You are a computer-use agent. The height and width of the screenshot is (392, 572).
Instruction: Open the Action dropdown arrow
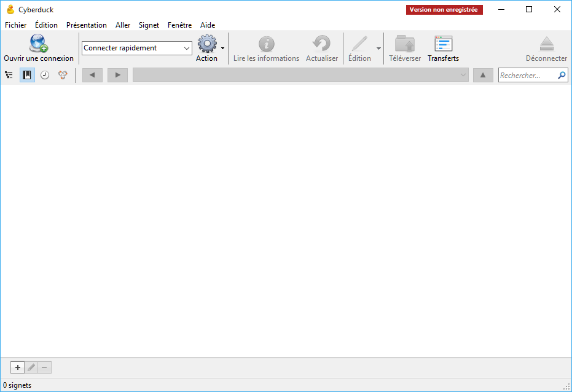222,48
